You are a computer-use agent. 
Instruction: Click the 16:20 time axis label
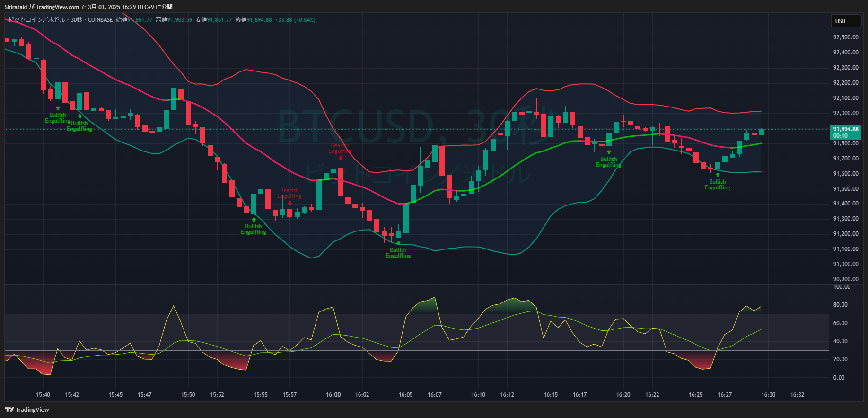coord(623,395)
